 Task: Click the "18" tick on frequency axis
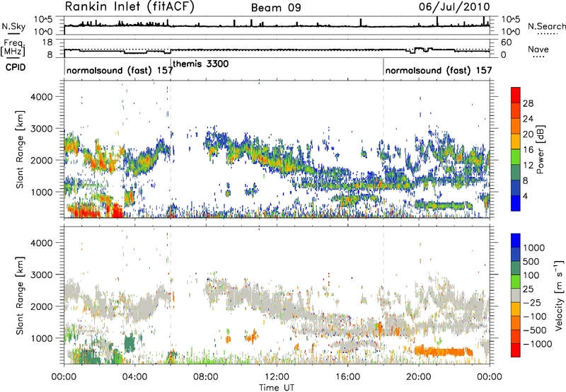coord(48,42)
